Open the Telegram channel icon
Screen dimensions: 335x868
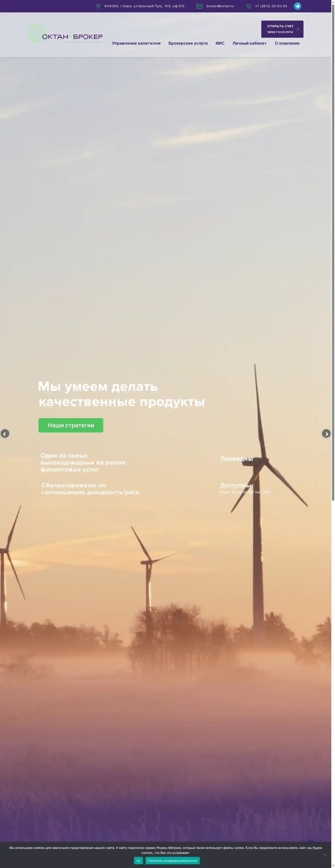[x=297, y=6]
